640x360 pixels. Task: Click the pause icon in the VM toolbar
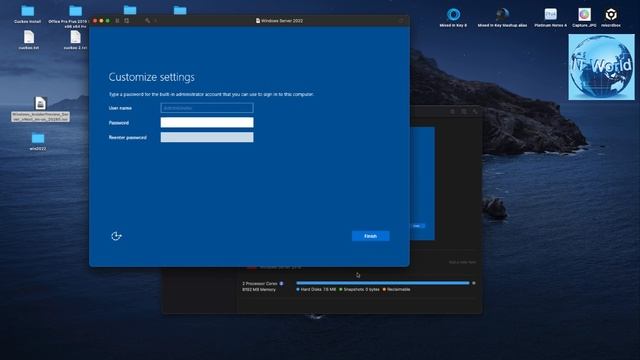coord(117,20)
